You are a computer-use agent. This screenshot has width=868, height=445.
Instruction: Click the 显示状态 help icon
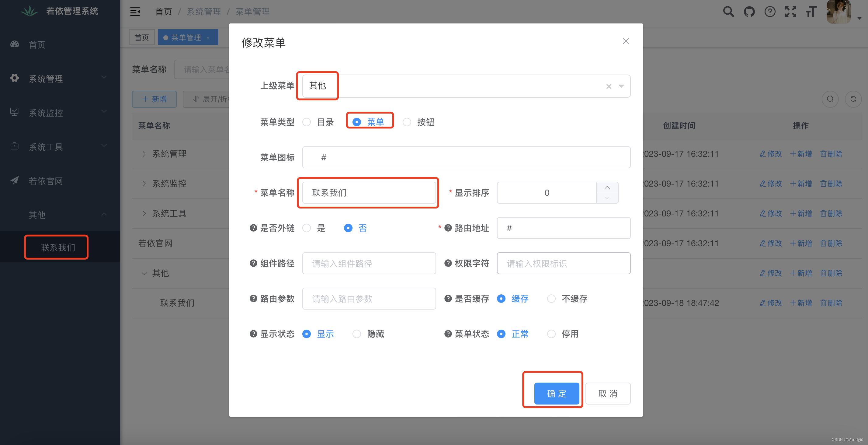(253, 334)
